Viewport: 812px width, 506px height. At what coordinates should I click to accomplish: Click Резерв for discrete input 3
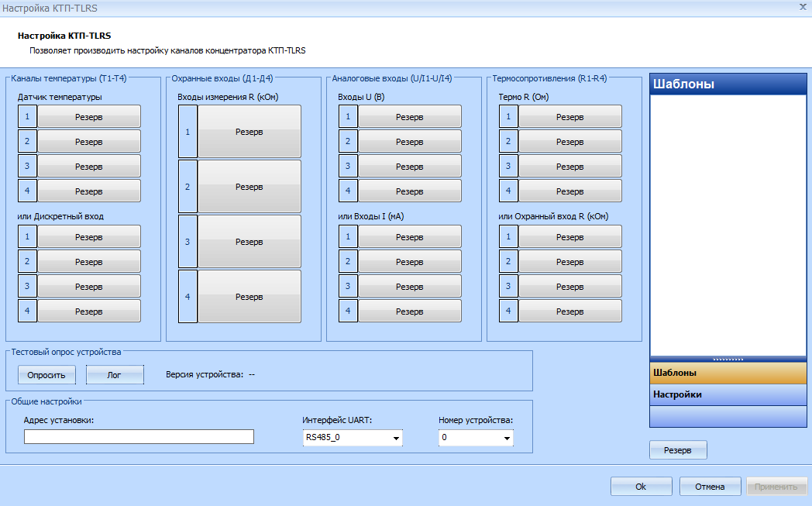point(89,287)
